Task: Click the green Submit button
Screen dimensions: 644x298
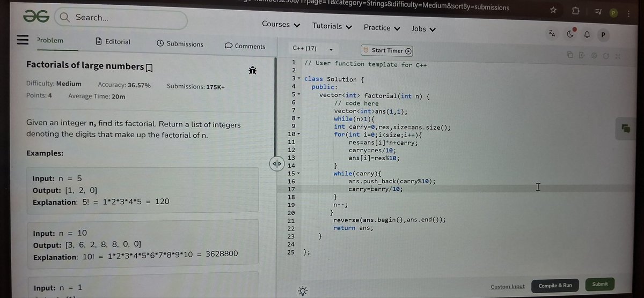Action: (x=600, y=284)
